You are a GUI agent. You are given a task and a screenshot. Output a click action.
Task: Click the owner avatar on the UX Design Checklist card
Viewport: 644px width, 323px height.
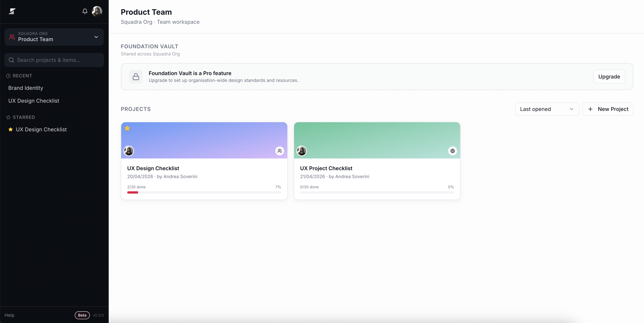(129, 151)
